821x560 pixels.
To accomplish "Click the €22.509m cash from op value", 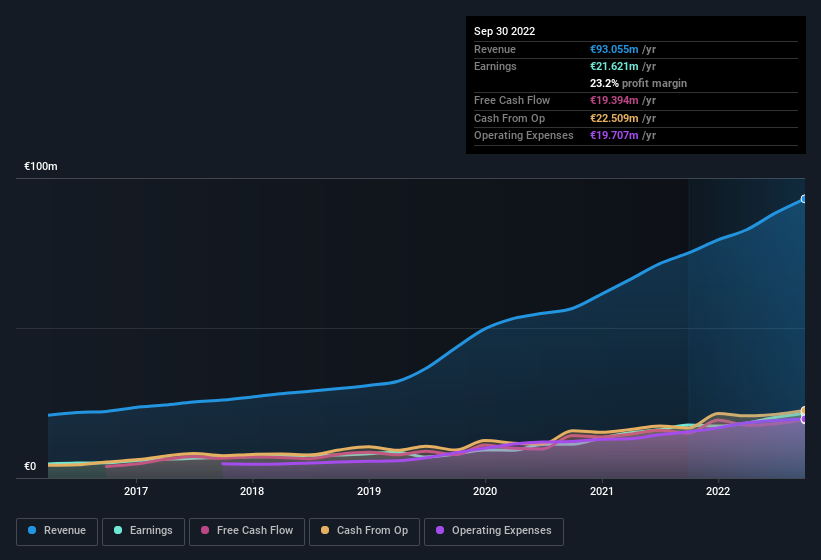I will pos(614,118).
